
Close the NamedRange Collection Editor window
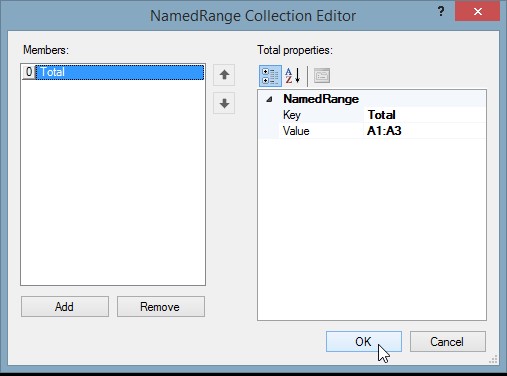(477, 12)
